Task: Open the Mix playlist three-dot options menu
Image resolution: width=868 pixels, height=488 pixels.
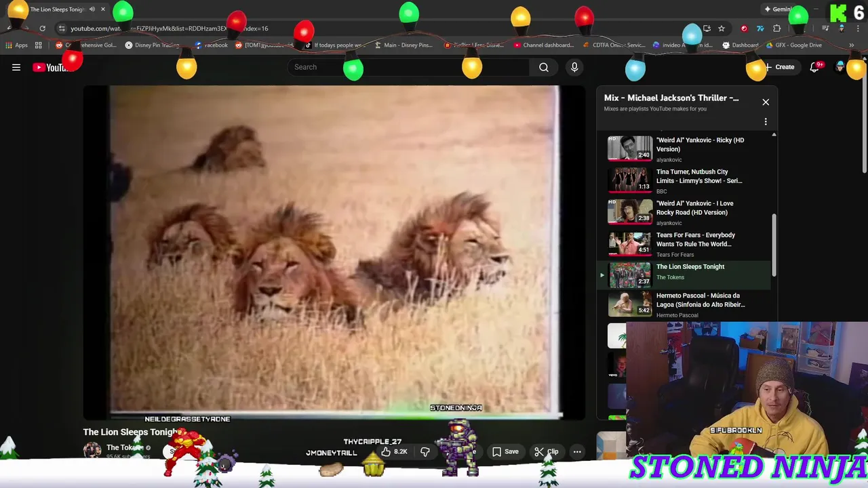Action: (x=766, y=122)
